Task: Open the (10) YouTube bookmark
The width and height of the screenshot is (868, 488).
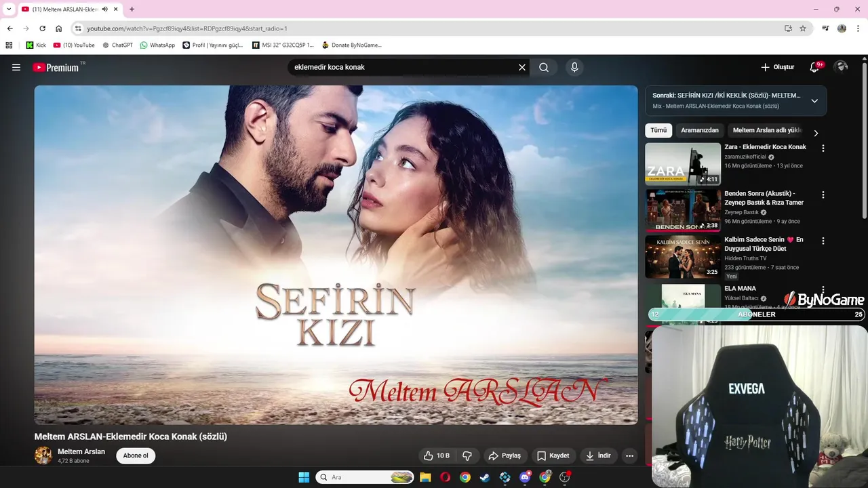Action: [74, 45]
